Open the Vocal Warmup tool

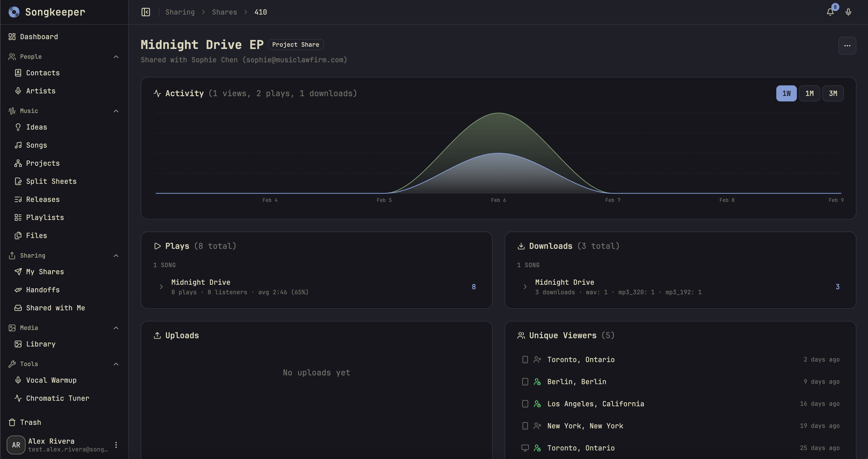(51, 380)
